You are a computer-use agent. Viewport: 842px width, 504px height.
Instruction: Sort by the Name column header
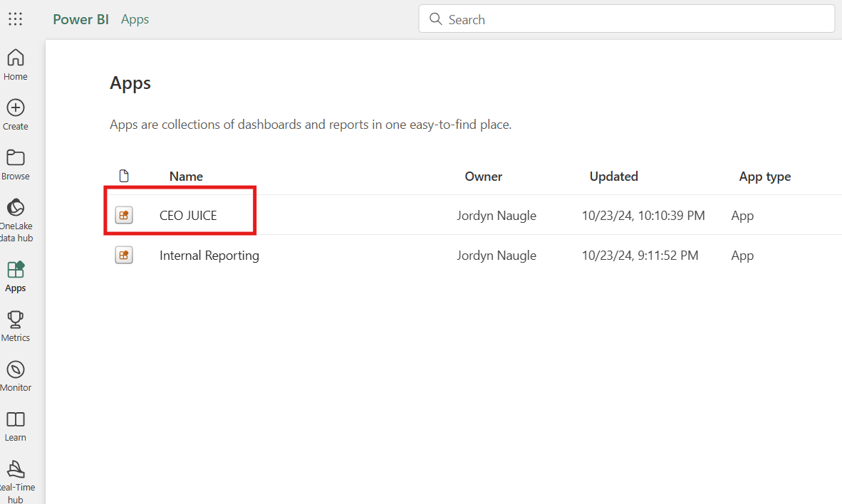click(x=187, y=177)
